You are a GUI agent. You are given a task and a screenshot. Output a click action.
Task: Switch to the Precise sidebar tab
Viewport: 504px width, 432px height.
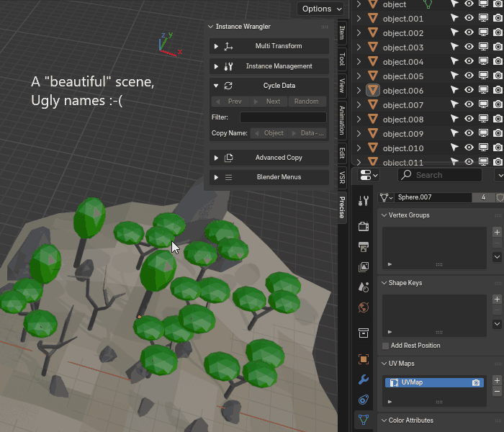[342, 207]
